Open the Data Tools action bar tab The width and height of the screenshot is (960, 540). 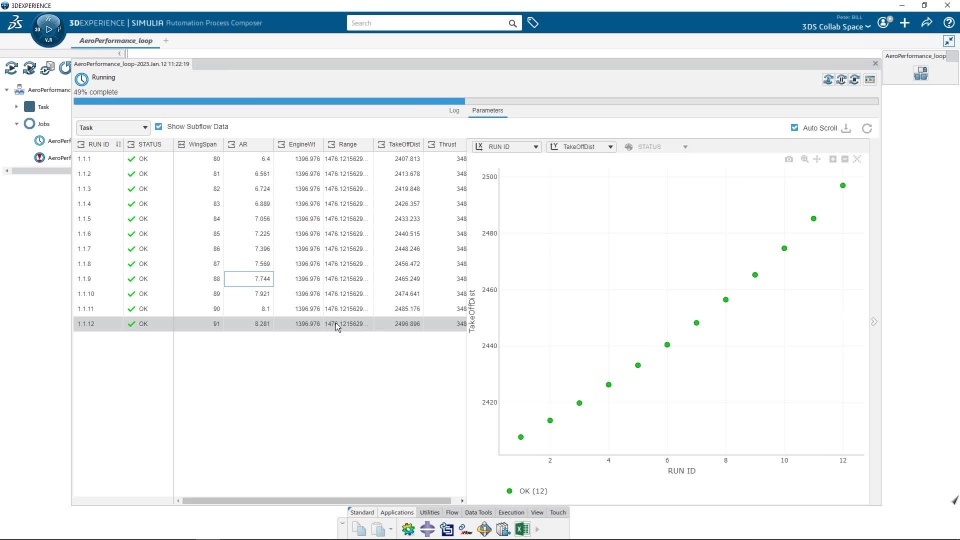(478, 512)
